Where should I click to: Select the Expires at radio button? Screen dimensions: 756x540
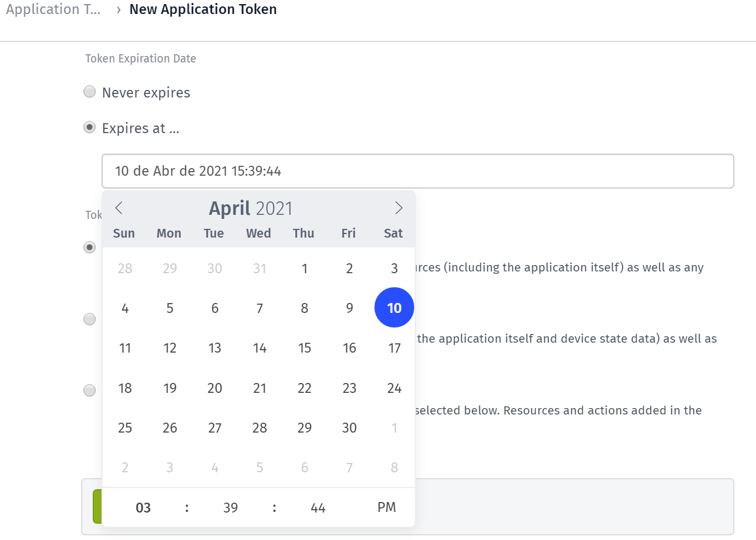(x=89, y=127)
